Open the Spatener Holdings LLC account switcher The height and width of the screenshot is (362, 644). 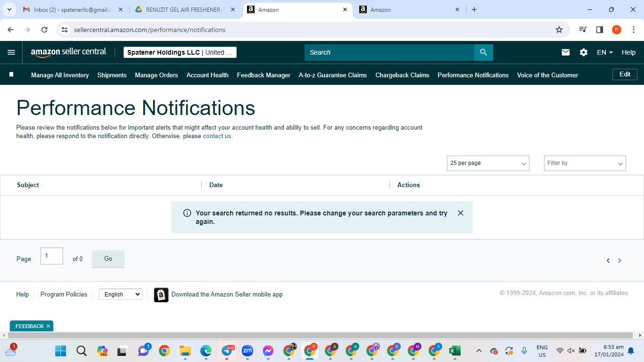click(x=180, y=52)
